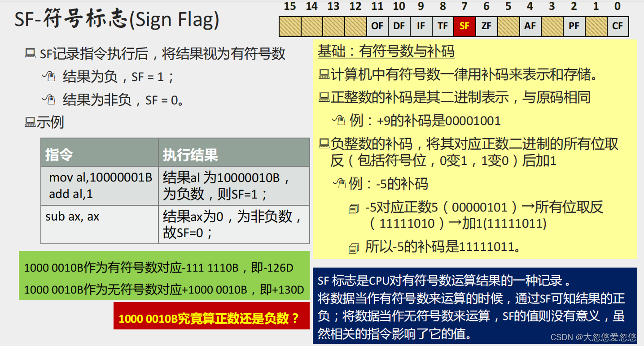Click the mouse bullet icon before "例：+9的补码是00001001"
Screen dimensions: 644x346
(x=339, y=120)
